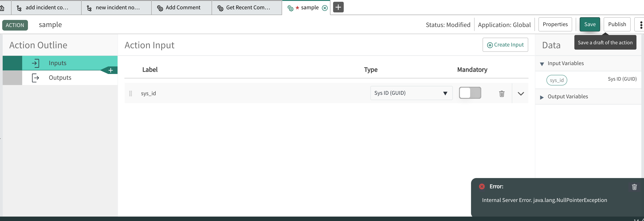Click the Status: Modified text
This screenshot has width=644, height=221.
pyautogui.click(x=448, y=25)
